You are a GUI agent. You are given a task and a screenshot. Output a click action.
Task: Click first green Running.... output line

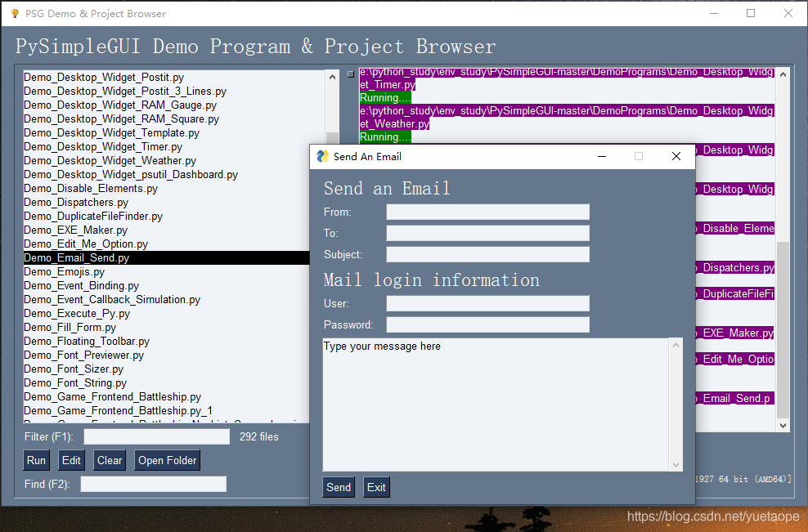point(385,98)
